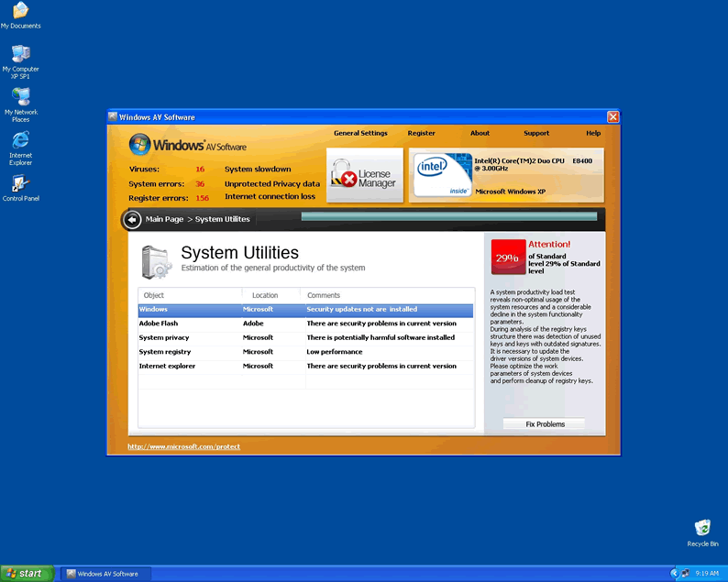Open Internet Explorer desktop icon
Viewport: 728px width, 582px height.
coord(20,140)
